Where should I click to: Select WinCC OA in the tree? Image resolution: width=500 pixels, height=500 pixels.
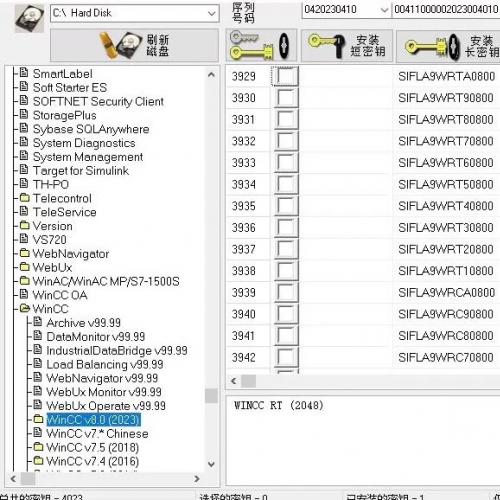coord(60,295)
